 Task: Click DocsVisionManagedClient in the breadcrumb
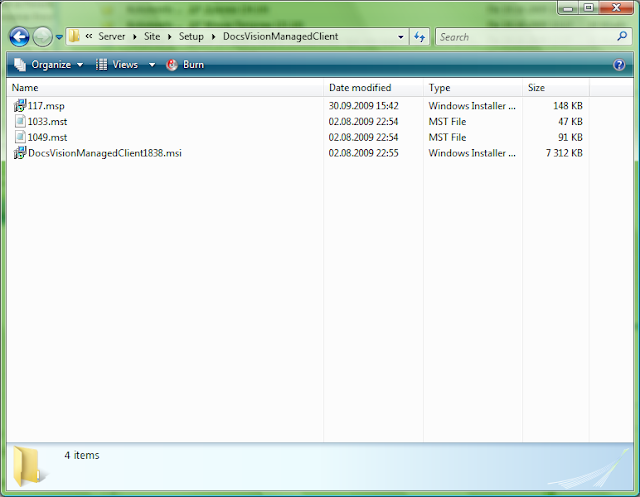(280, 36)
